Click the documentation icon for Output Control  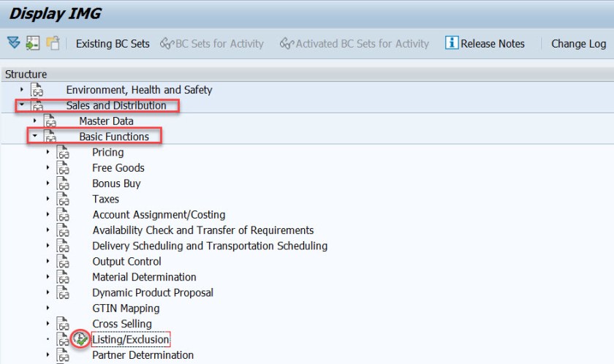pos(64,262)
